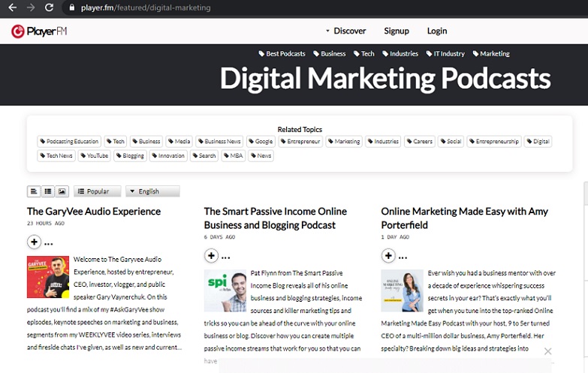Open the Business breadcrumb tag in header
Screen dimensions: 588x373
329,53
